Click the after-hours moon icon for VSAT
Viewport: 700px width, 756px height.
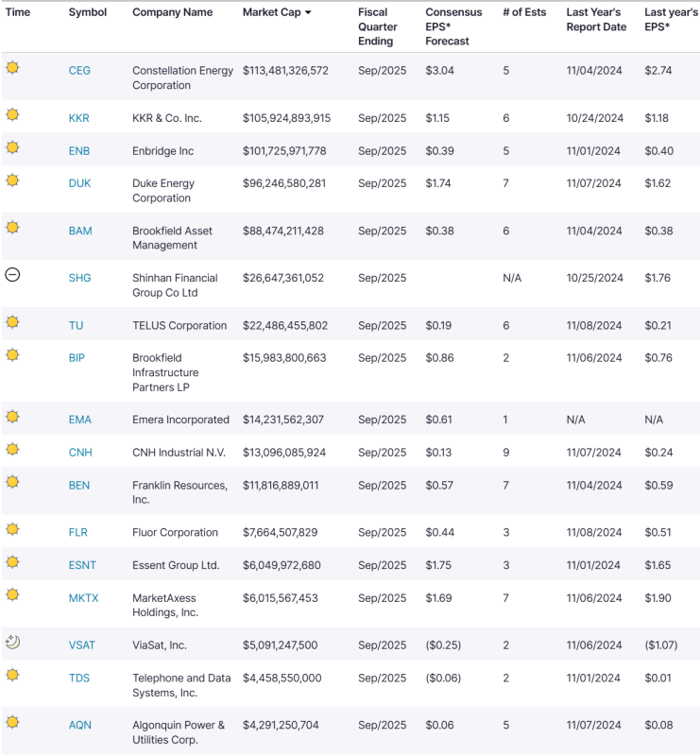(x=12, y=643)
